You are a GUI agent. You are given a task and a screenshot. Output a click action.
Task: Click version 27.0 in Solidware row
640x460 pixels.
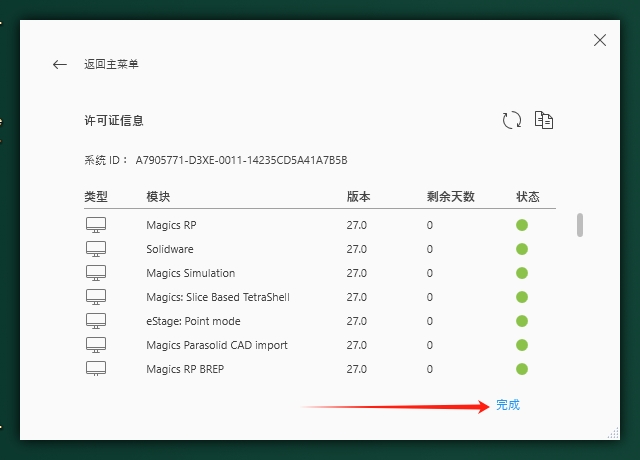[x=357, y=249]
